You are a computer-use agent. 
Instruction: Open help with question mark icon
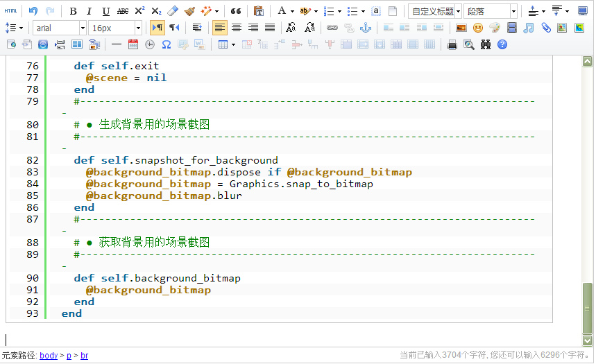pos(502,44)
